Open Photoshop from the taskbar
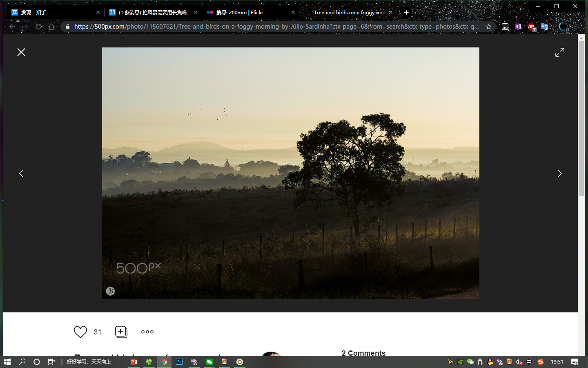The image size is (588, 368). pos(179,362)
